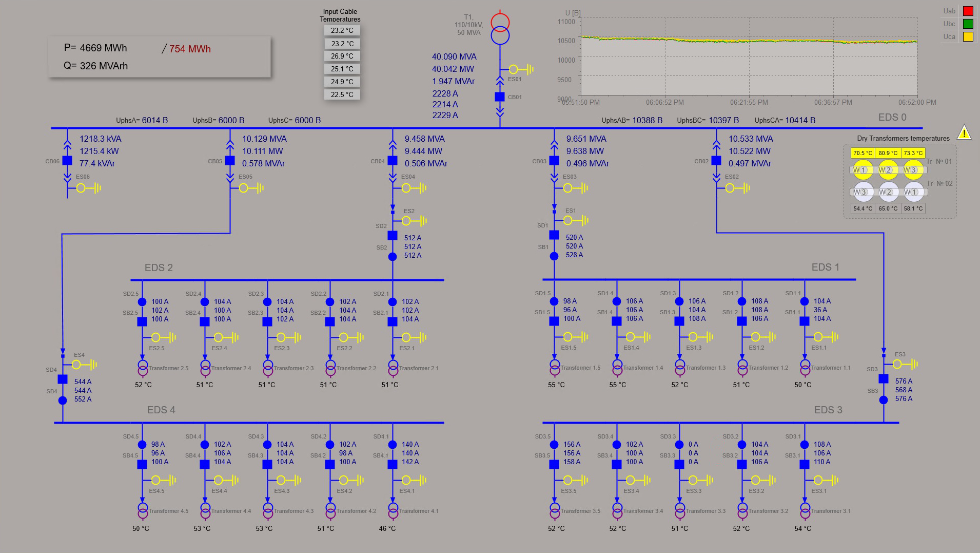Select circuit breaker CB01
The height and width of the screenshot is (553, 980).
point(500,97)
